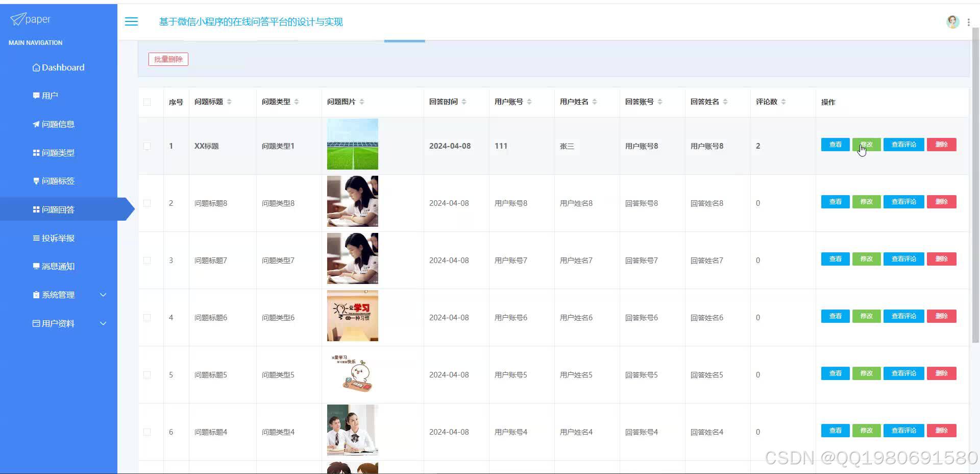Click the 消息通知 sidebar icon

tap(36, 266)
